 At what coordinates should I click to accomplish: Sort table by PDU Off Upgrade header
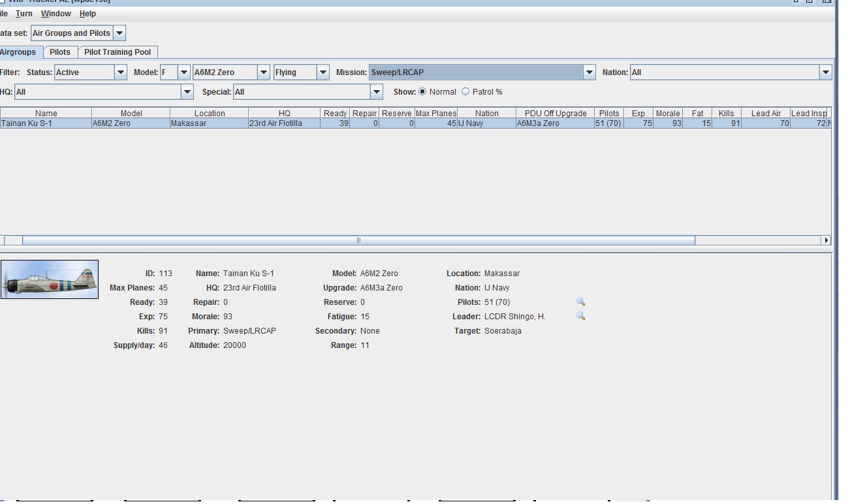556,113
